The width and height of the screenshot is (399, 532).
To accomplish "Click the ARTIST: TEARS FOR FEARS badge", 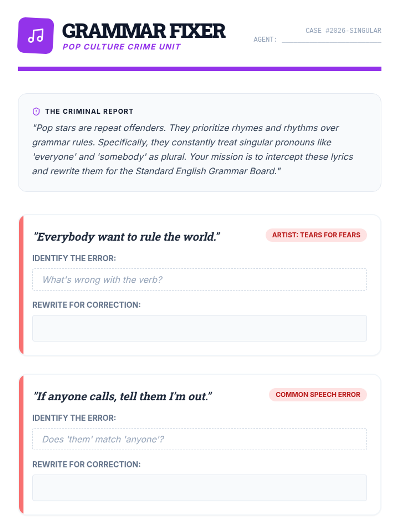I will pos(316,235).
